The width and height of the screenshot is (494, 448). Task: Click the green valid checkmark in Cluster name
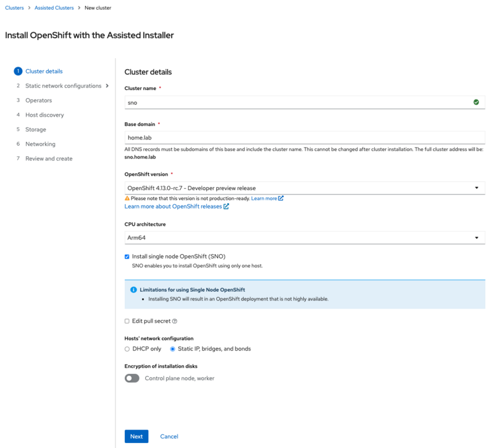(x=476, y=102)
